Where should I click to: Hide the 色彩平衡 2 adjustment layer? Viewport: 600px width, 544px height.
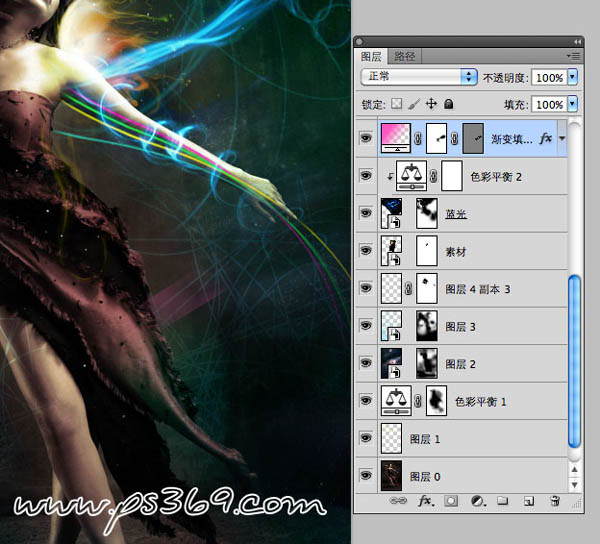pyautogui.click(x=366, y=176)
